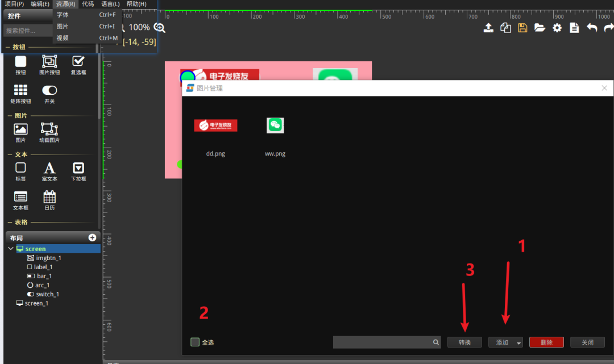614x364 pixels.
Task: Click the zoom in magnifier icon
Action: coord(159,28)
